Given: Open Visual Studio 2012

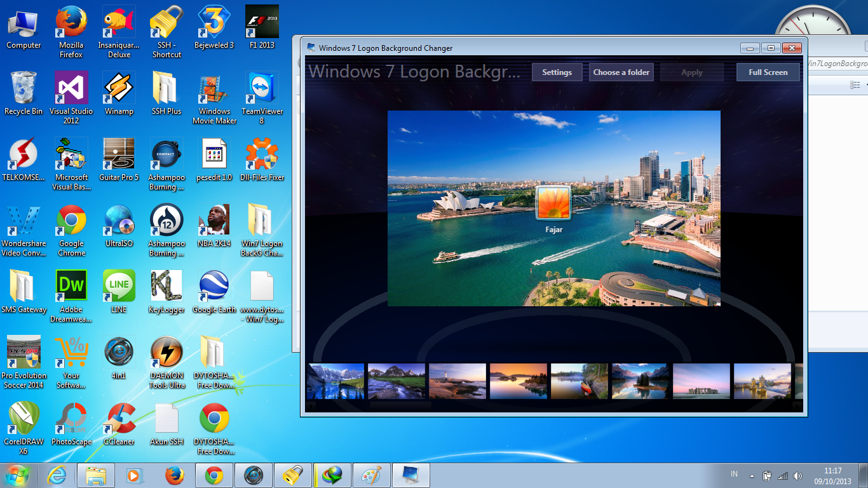Looking at the screenshot, I should coord(71,87).
